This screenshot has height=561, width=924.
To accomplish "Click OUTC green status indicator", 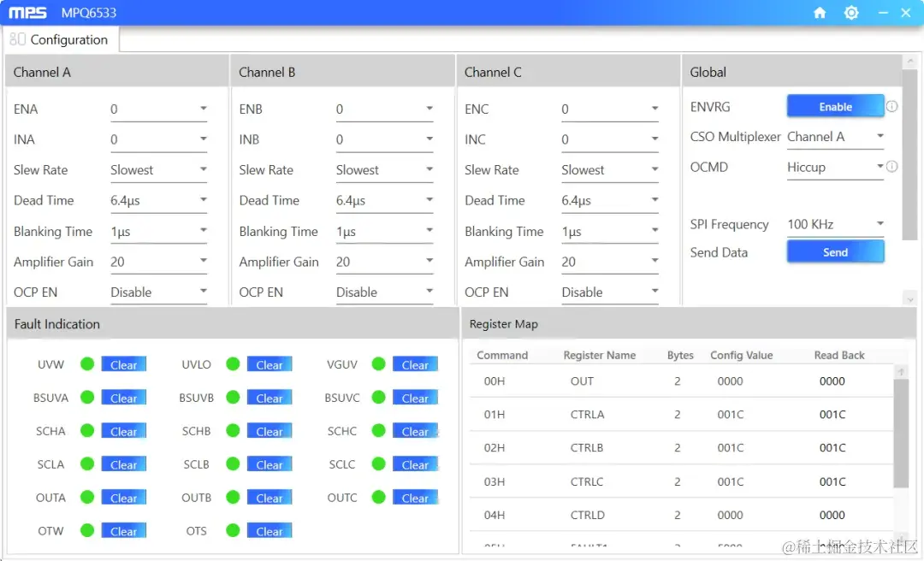I will pos(378,498).
